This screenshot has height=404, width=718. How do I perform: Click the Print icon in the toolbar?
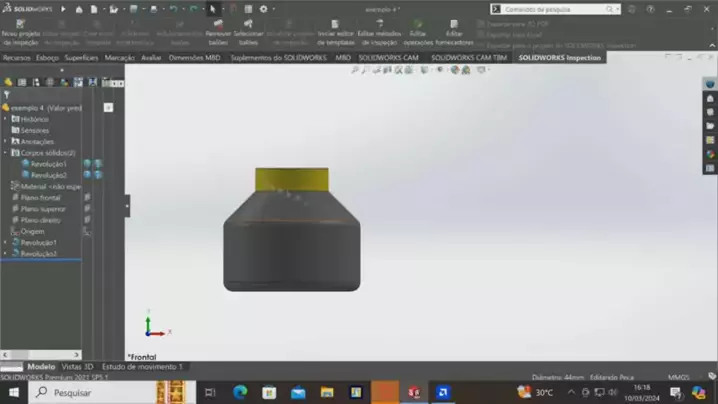click(x=153, y=9)
